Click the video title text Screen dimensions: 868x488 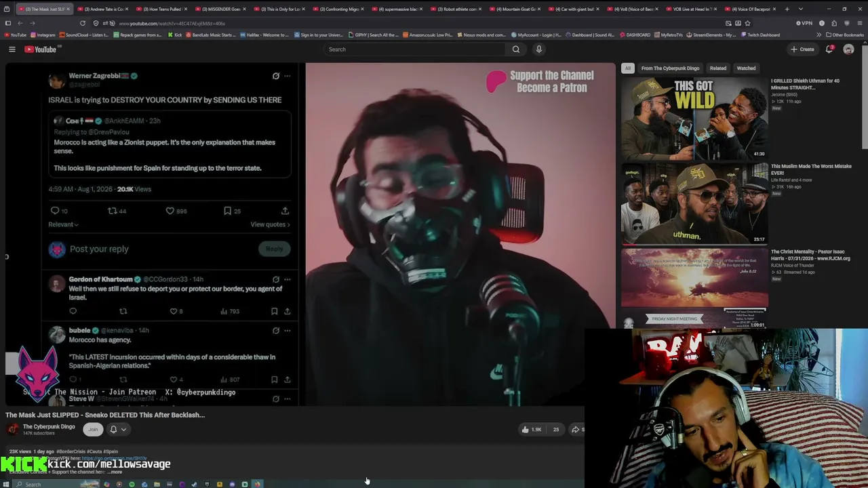[x=105, y=415]
